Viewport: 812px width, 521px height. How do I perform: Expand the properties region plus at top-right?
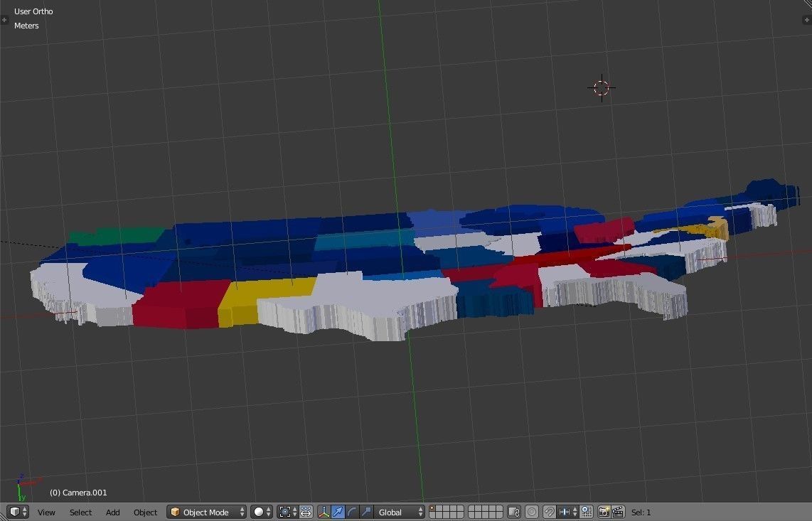(807, 20)
